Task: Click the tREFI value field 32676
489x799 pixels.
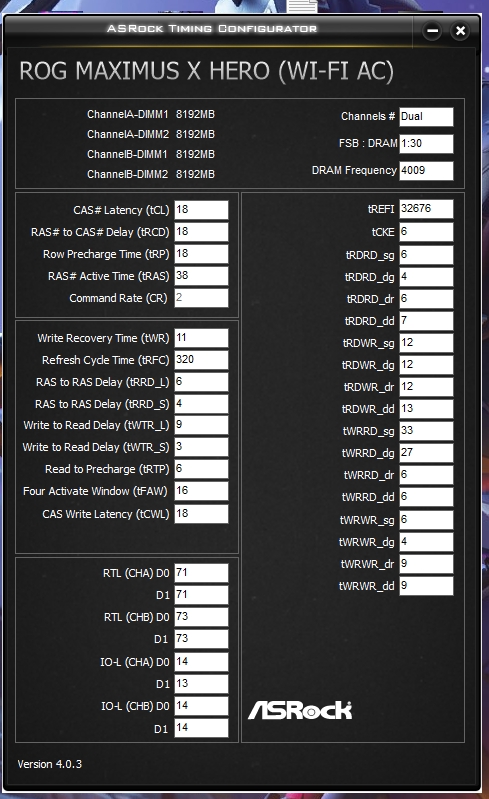Action: 426,209
